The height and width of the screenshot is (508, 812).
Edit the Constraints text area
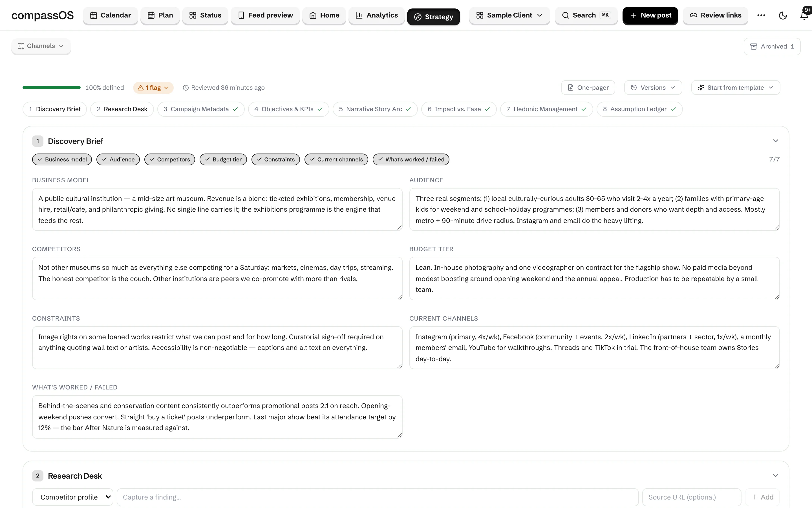tap(217, 348)
